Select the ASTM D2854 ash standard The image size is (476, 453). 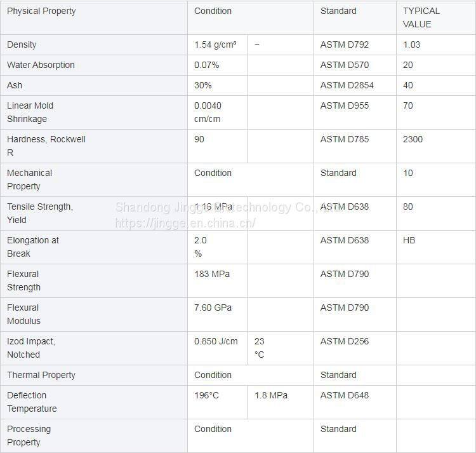347,86
